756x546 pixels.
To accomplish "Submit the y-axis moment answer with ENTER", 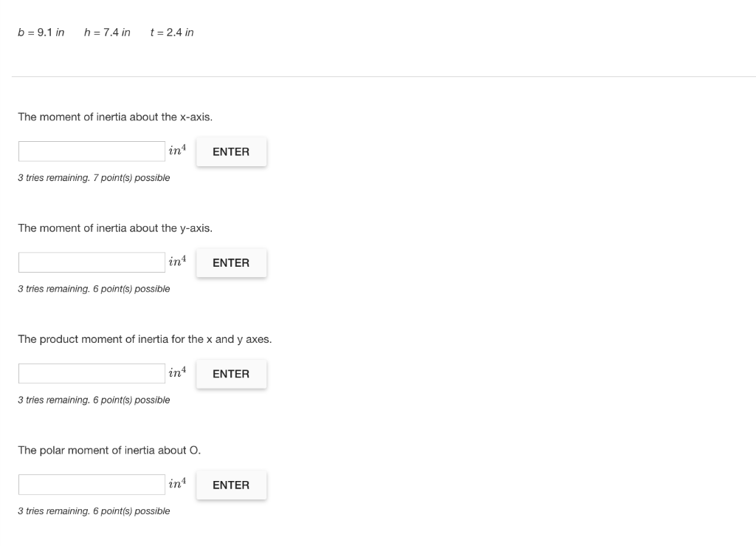I will click(x=231, y=263).
